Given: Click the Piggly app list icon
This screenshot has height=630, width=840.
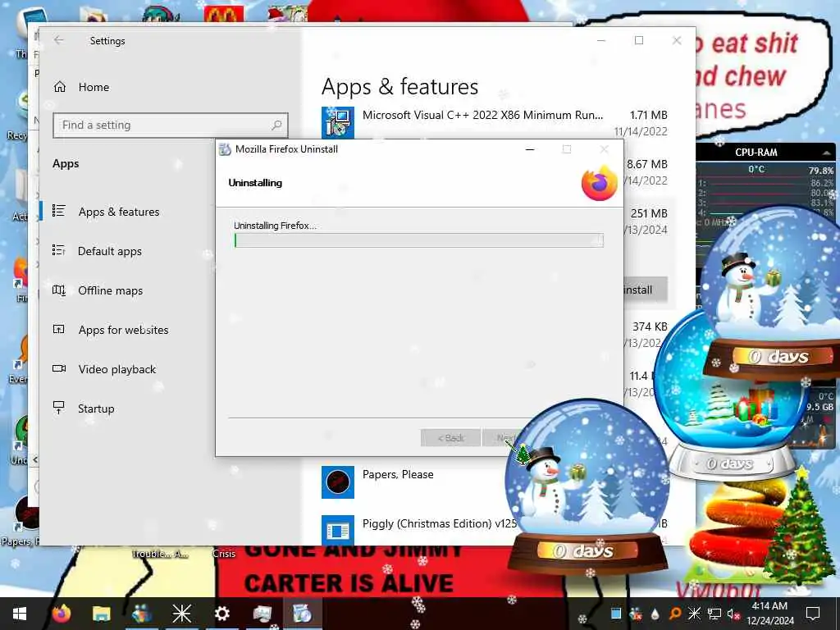Looking at the screenshot, I should [x=337, y=531].
